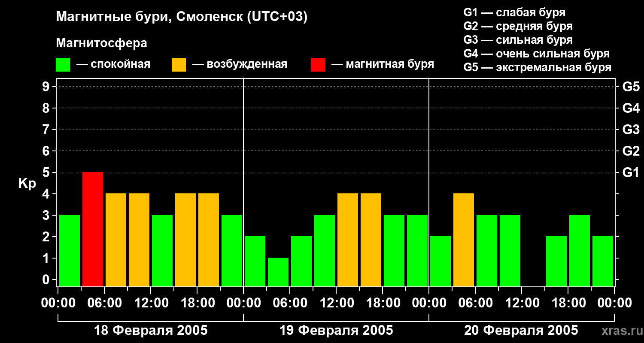
Task: Click the 'G3 — сильная буря' legend line
Action: 518,40
